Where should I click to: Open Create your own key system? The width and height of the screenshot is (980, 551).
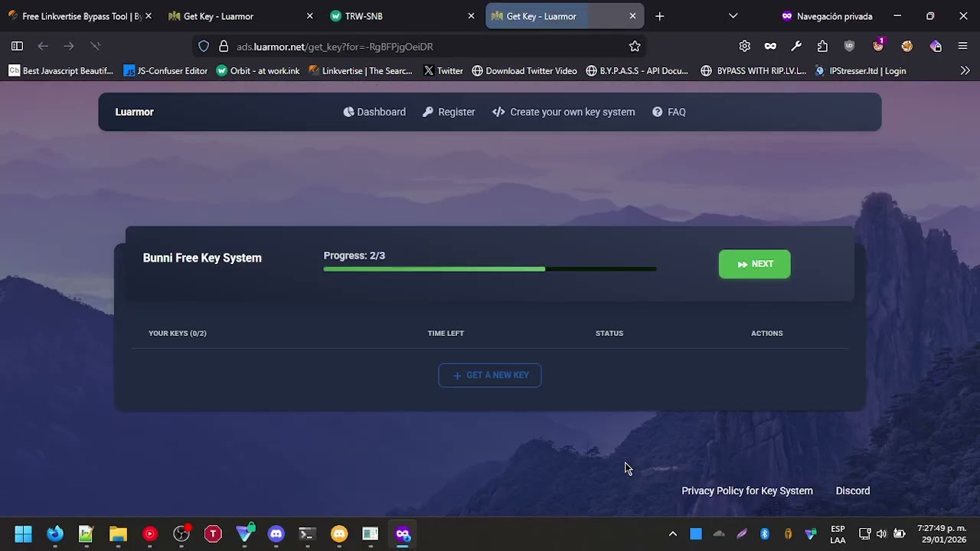(563, 112)
